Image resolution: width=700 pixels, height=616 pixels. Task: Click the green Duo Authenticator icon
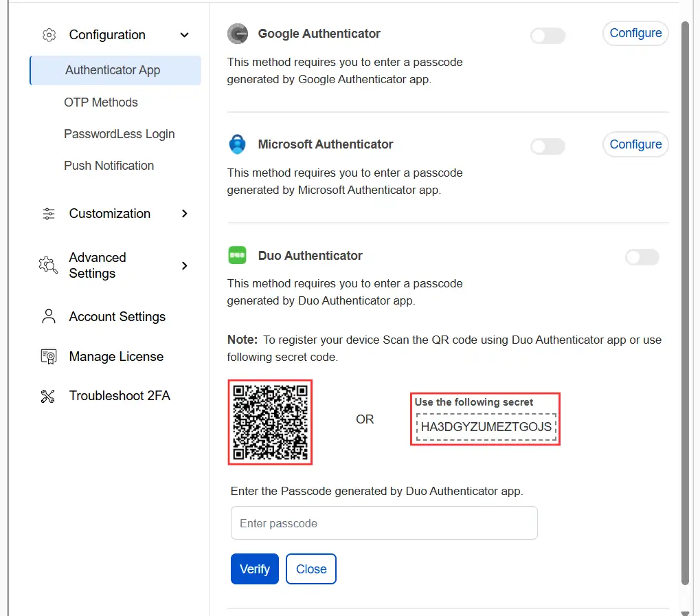point(237,255)
